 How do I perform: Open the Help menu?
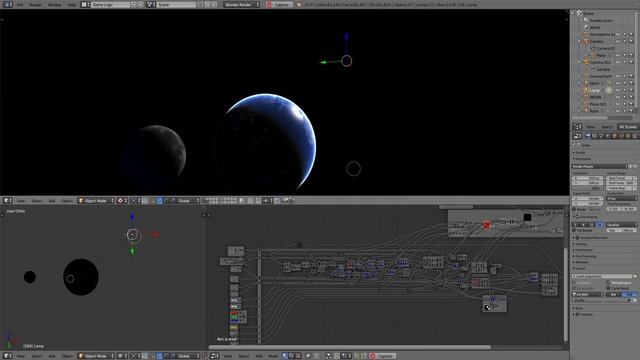[72, 4]
